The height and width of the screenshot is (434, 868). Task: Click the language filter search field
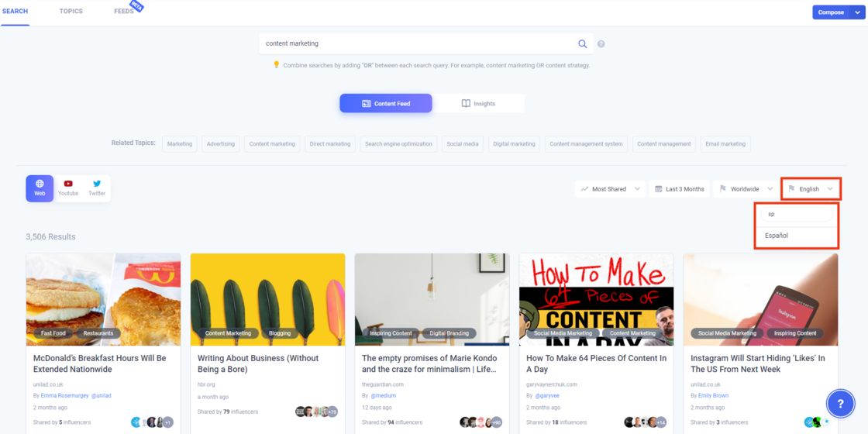[797, 214]
